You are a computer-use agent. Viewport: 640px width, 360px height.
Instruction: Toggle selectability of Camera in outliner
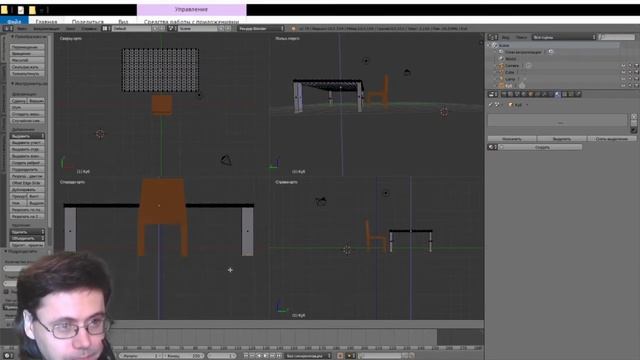coord(630,65)
